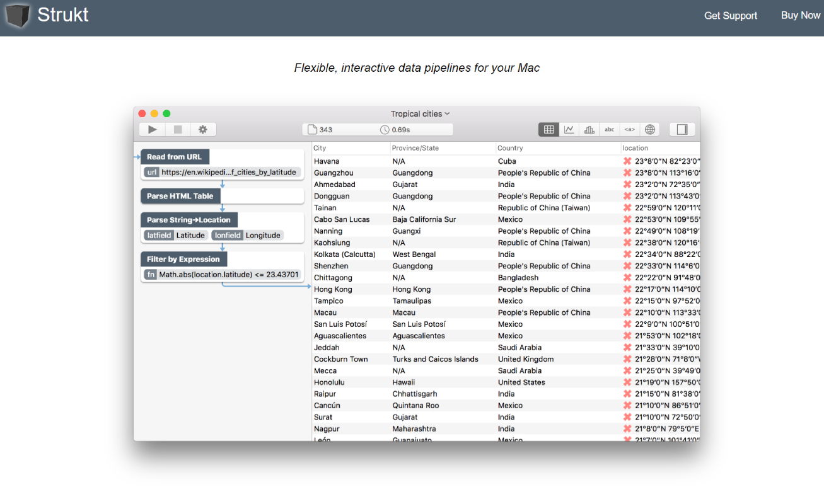Click the red X in the Chittagong row

pyautogui.click(x=627, y=278)
